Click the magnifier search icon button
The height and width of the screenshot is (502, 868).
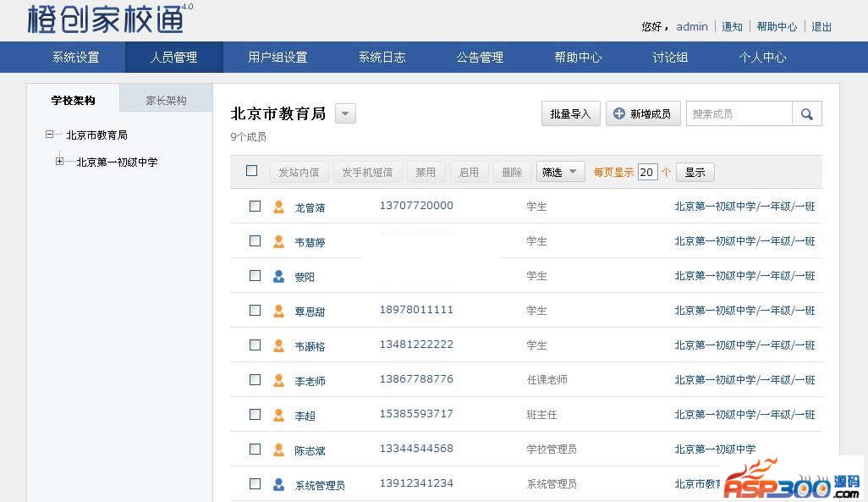807,114
